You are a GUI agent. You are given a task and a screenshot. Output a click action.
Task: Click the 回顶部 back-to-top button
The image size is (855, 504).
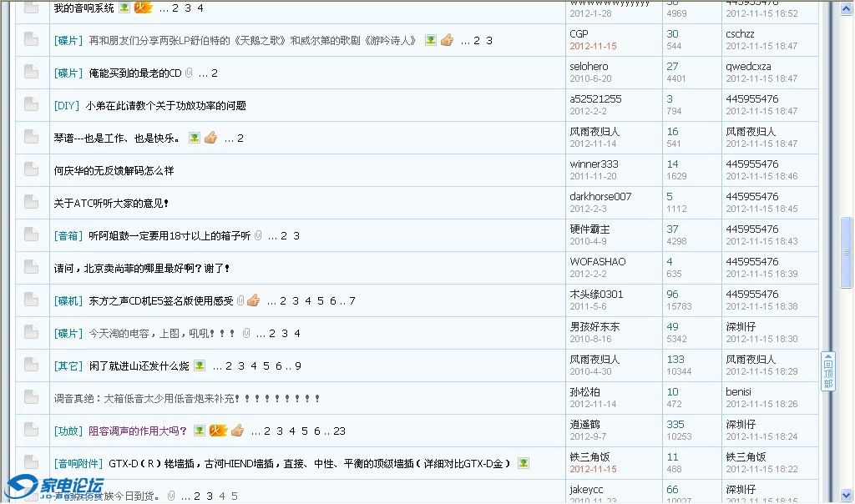point(827,372)
